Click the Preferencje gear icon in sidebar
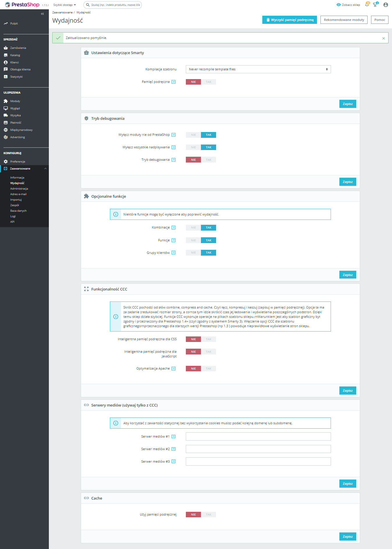Viewport: 392px width, 549px height. point(6,162)
